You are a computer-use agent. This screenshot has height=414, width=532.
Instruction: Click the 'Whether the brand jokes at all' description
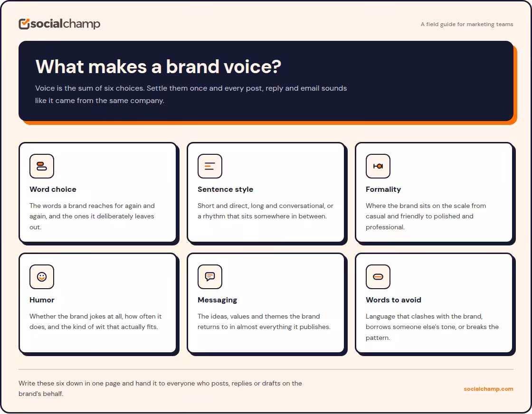[95, 321]
